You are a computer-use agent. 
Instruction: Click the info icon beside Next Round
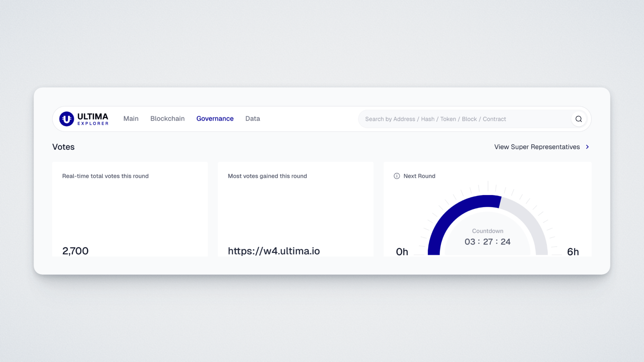tap(397, 176)
